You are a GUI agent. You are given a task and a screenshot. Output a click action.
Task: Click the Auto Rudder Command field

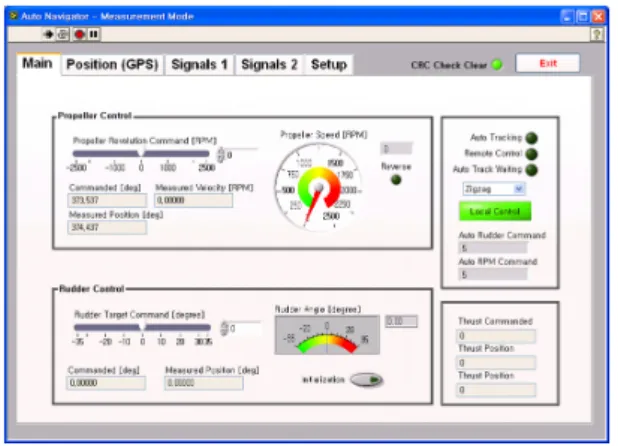(x=493, y=248)
